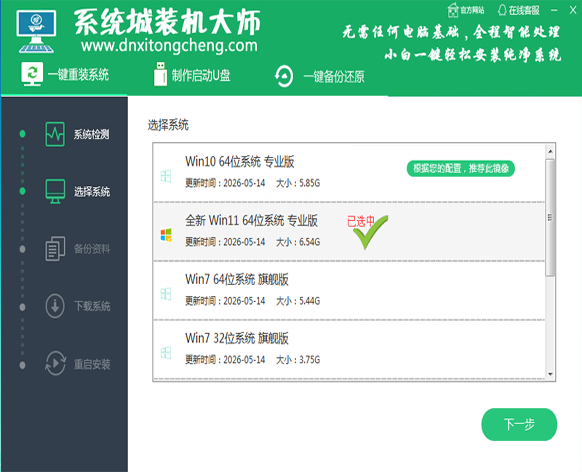The height and width of the screenshot is (472, 582).
Task: Click the 大小：6.54G text
Action: (298, 242)
